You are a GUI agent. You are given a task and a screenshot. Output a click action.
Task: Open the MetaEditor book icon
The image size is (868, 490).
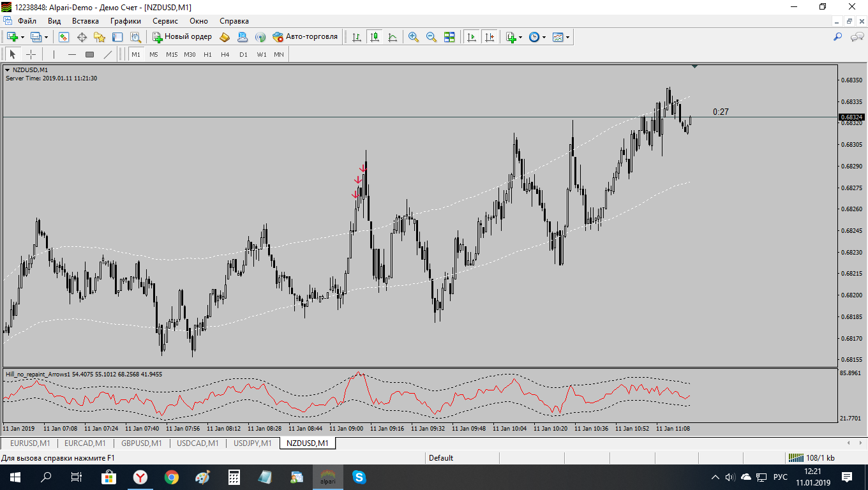225,37
